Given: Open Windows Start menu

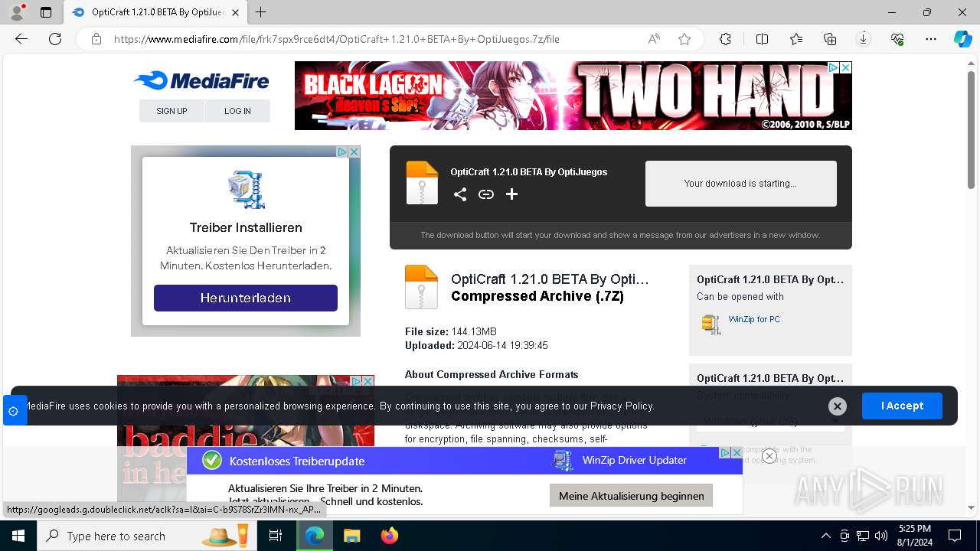Looking at the screenshot, I should [x=18, y=536].
